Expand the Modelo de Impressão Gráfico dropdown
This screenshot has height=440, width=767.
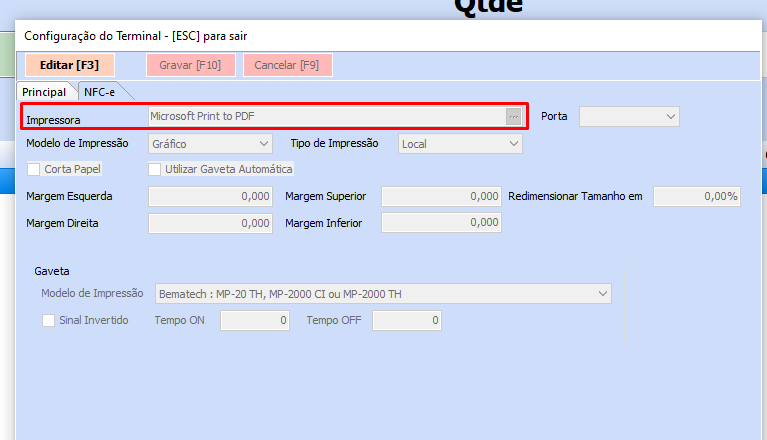(210, 144)
